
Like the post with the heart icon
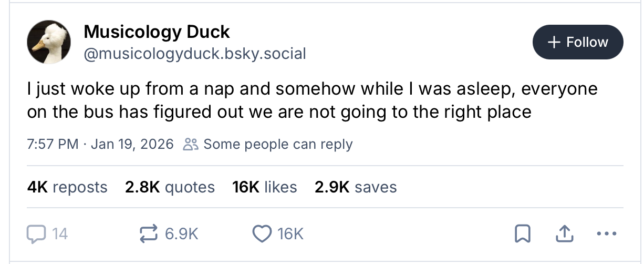tap(262, 233)
